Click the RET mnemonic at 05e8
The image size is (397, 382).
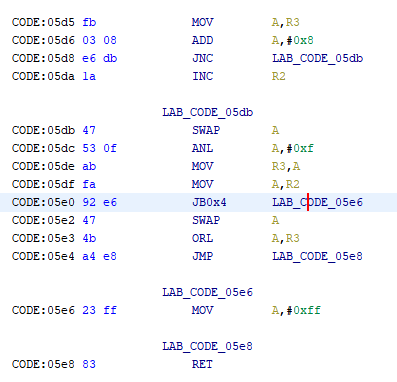[x=202, y=364]
